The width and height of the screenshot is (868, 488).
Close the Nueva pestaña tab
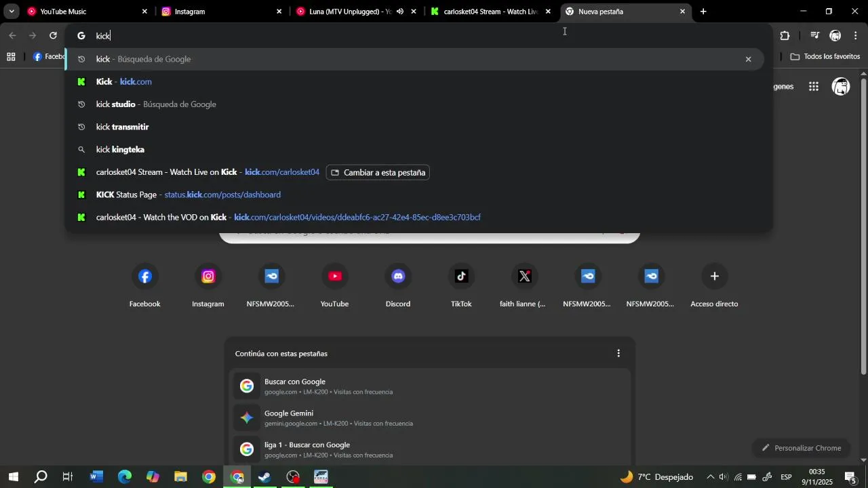point(682,12)
